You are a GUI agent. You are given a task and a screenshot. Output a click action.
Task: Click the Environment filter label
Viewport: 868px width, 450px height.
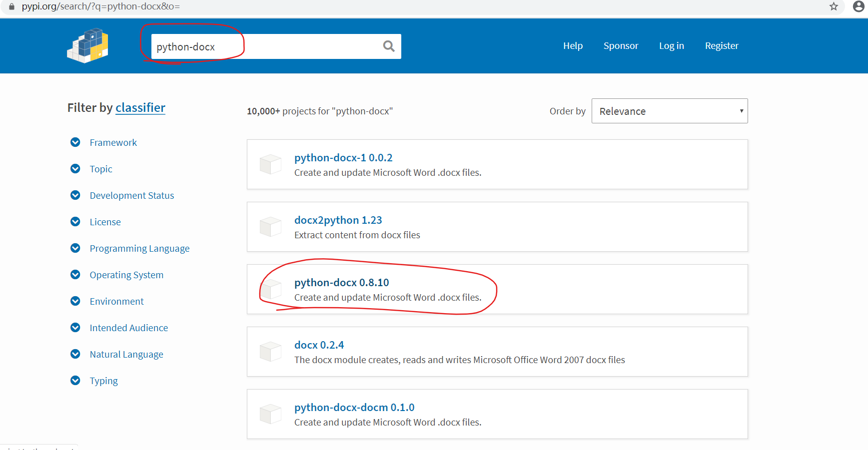pos(117,301)
